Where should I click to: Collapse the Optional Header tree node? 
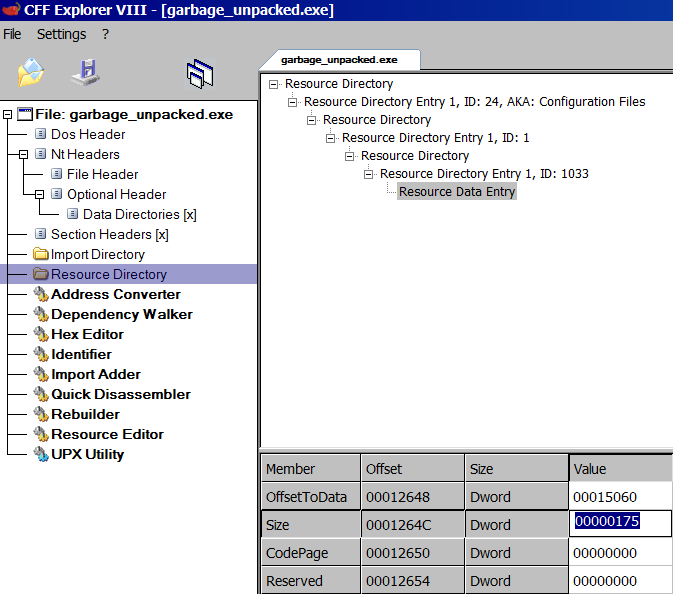(x=39, y=194)
